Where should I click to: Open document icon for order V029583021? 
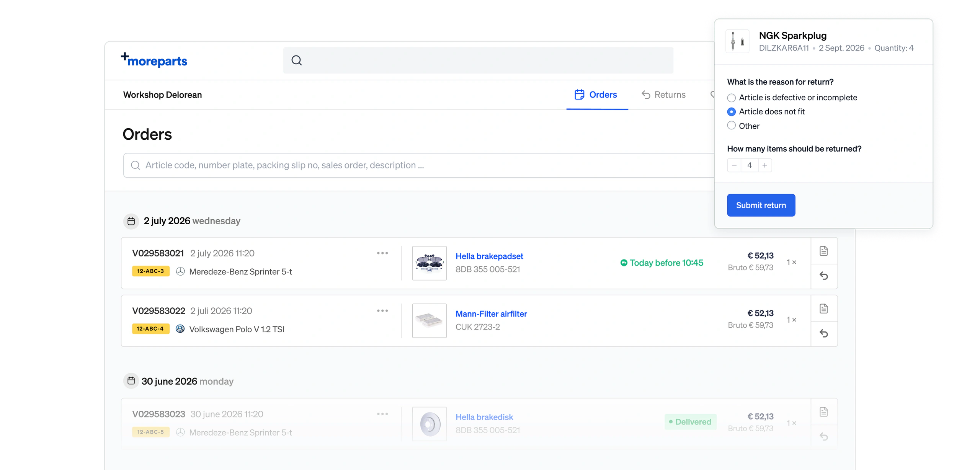coord(823,251)
